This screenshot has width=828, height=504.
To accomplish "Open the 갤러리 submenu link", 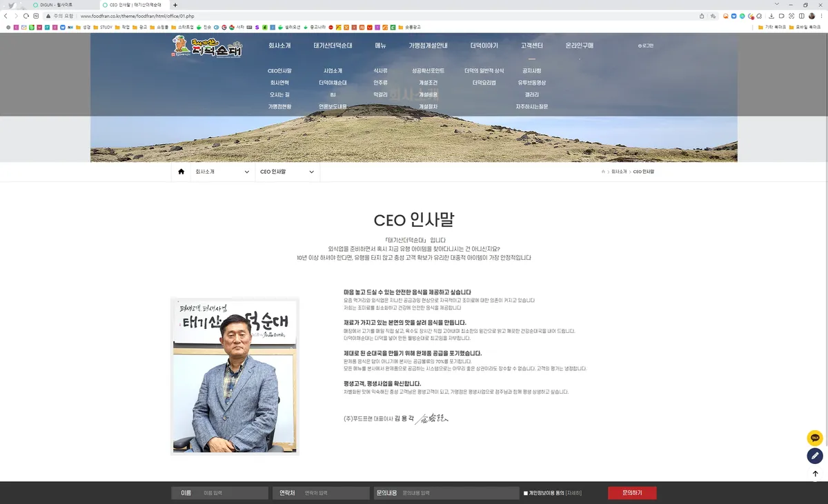I will pyautogui.click(x=531, y=94).
